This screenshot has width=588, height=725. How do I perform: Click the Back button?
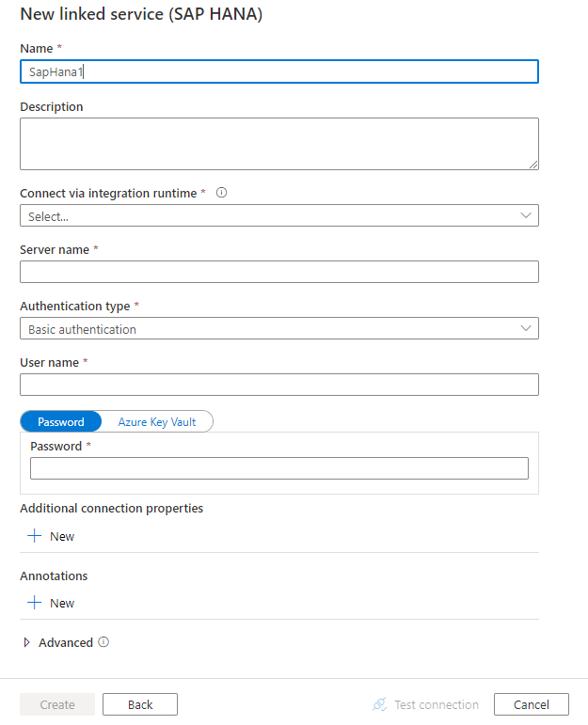(x=140, y=704)
